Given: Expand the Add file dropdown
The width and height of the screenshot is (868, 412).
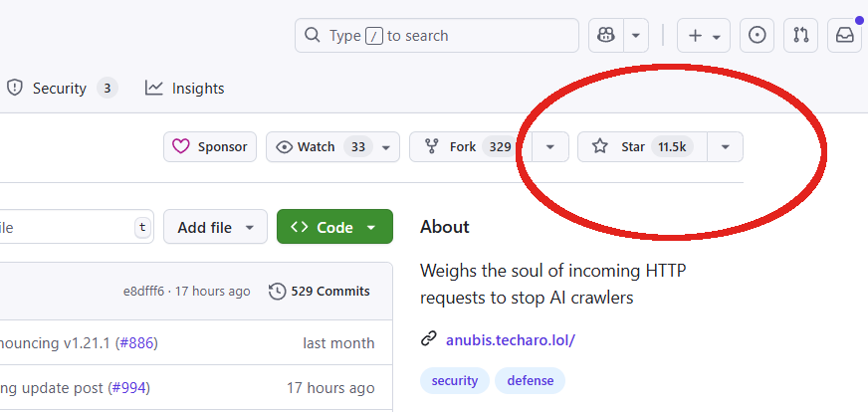Looking at the screenshot, I should 215,227.
